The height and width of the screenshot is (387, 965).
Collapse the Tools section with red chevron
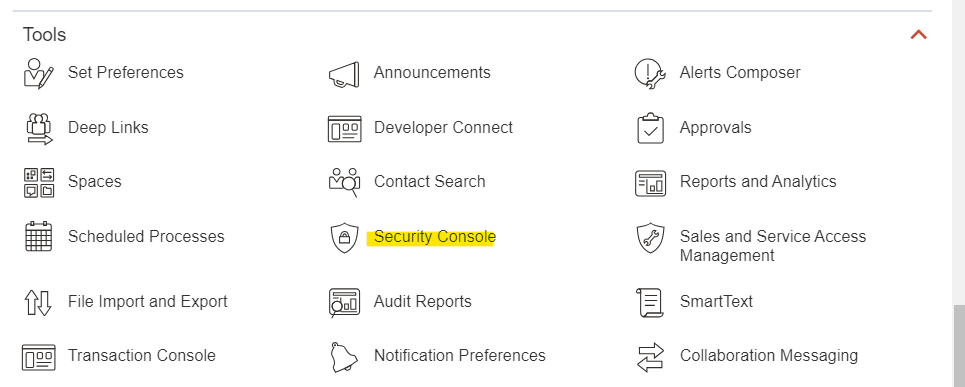click(x=918, y=35)
